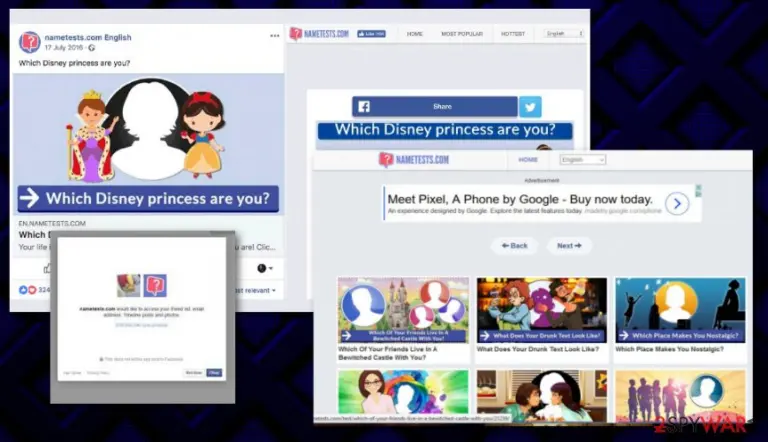Click the AdChoices icon on the ad corner
The image size is (768, 442).
pyautogui.click(x=698, y=191)
